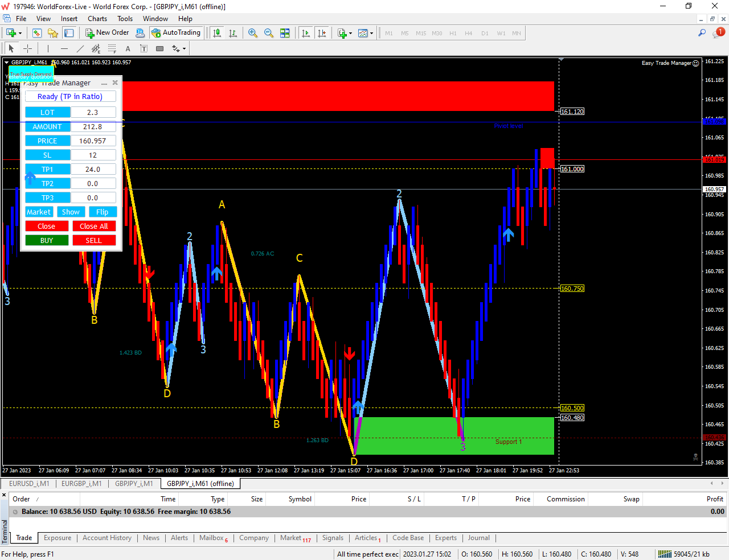Screen dimensions: 729x560
Task: Open the Tools menu
Action: (x=125, y=19)
